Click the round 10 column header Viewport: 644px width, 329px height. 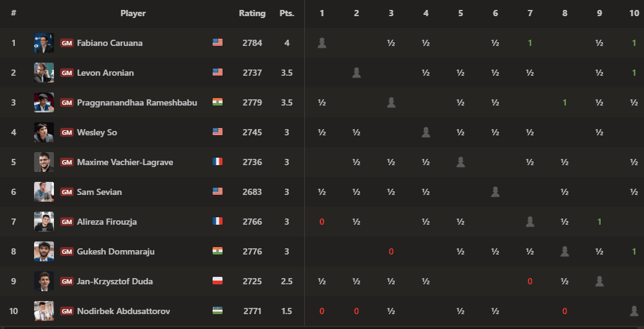(x=633, y=13)
